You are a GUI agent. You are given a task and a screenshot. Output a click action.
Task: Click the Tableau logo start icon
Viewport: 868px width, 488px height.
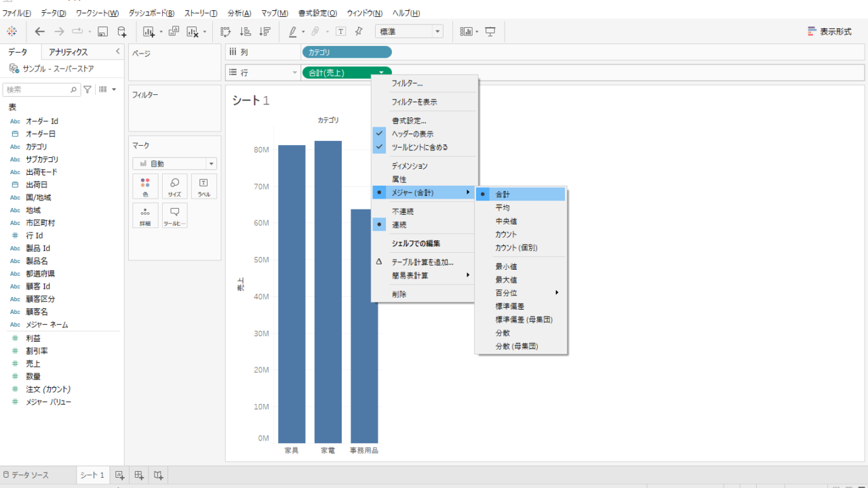12,31
